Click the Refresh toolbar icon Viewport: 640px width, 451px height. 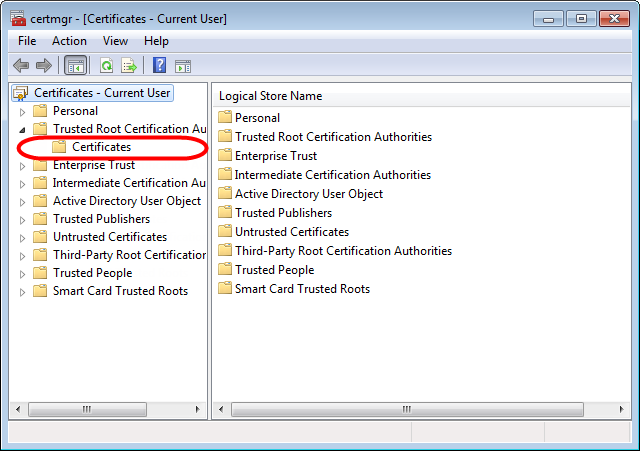106,66
